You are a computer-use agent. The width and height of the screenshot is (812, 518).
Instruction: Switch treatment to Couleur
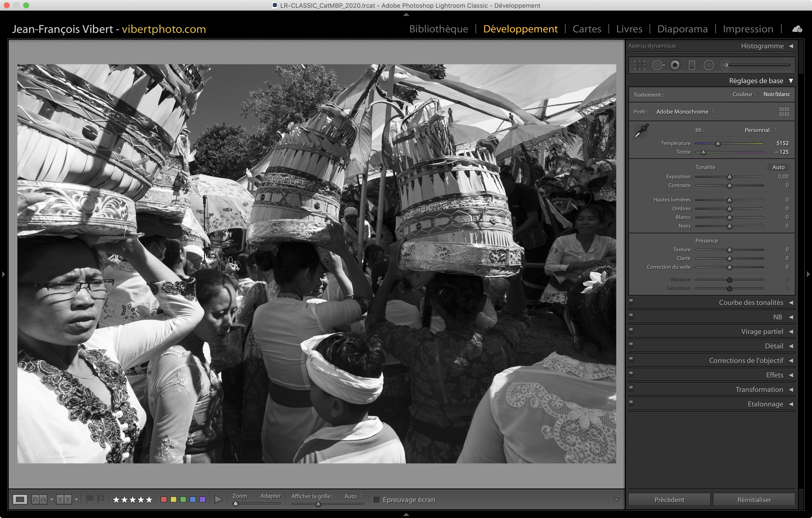click(x=742, y=94)
